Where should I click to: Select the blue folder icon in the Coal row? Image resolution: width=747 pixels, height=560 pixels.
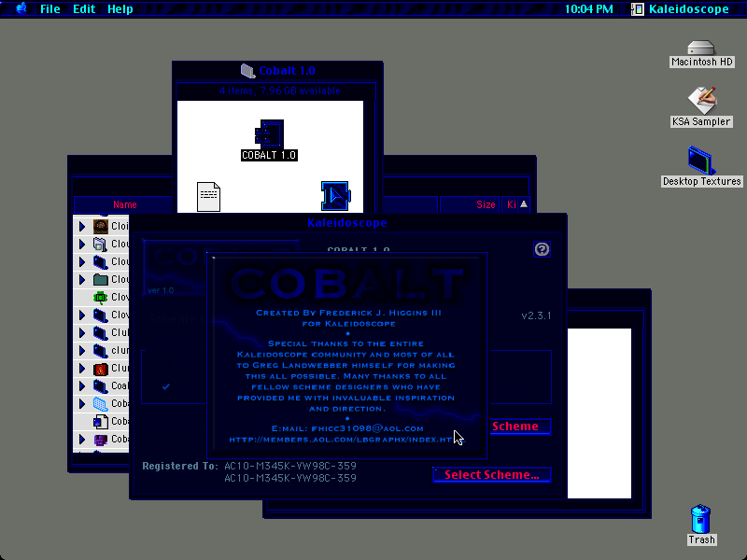(x=101, y=385)
